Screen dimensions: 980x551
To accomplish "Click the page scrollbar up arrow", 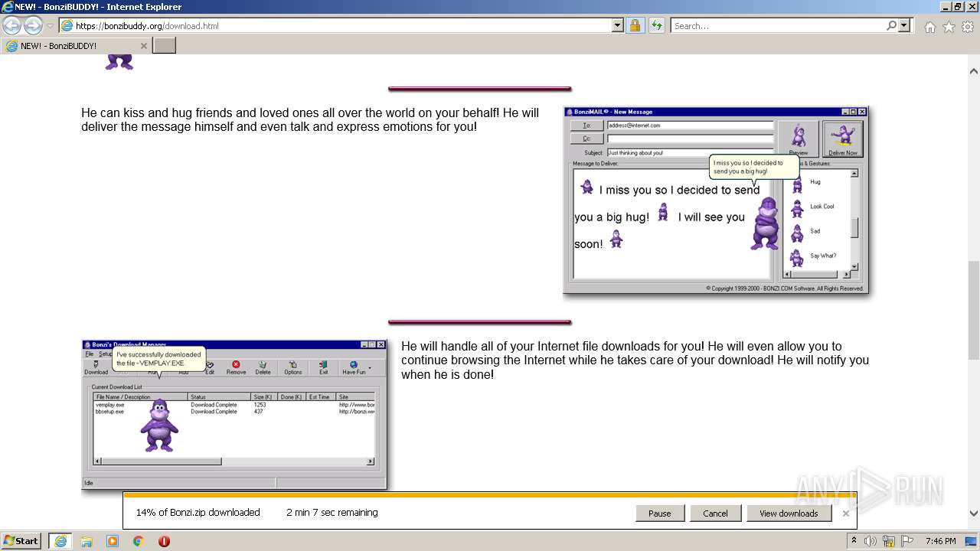I will point(974,71).
